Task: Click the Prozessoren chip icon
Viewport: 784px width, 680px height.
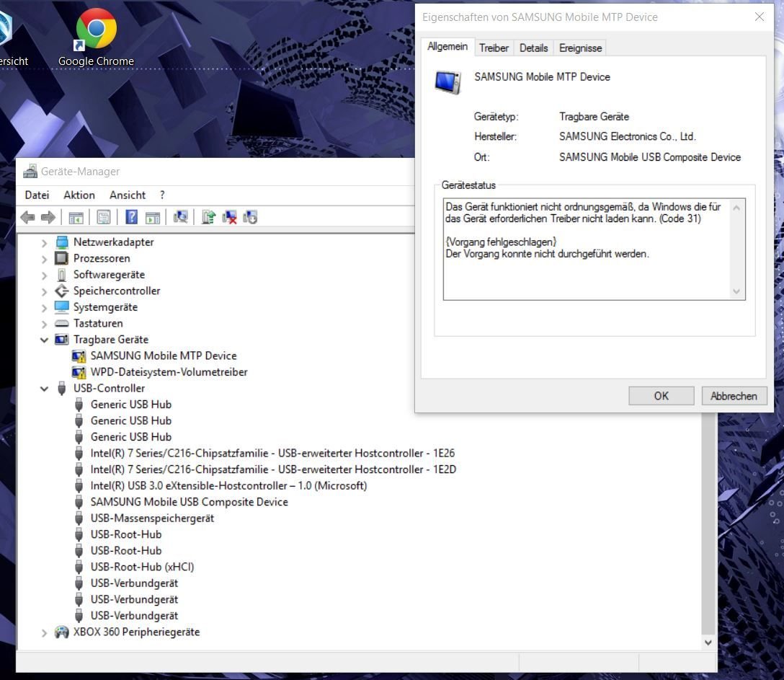Action: point(61,258)
